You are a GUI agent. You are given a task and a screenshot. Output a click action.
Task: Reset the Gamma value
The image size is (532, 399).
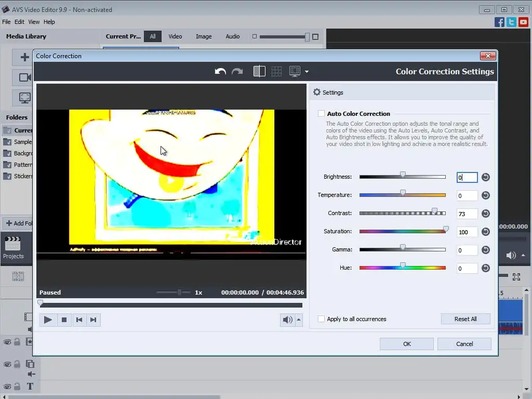click(x=486, y=250)
